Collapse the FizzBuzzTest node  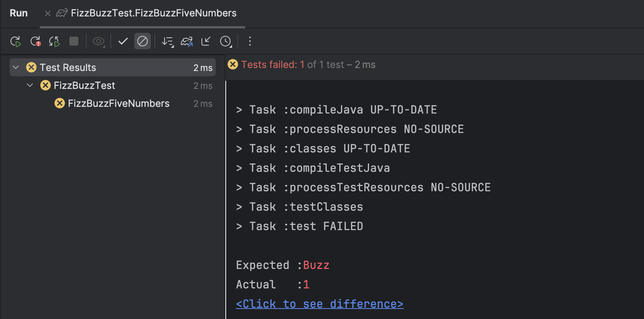(x=29, y=85)
